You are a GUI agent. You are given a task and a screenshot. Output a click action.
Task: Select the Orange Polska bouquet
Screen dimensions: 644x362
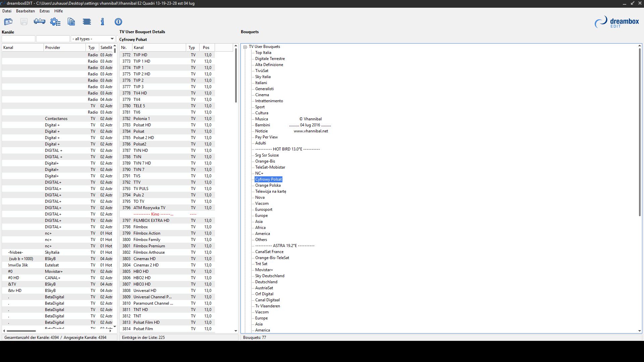268,185
